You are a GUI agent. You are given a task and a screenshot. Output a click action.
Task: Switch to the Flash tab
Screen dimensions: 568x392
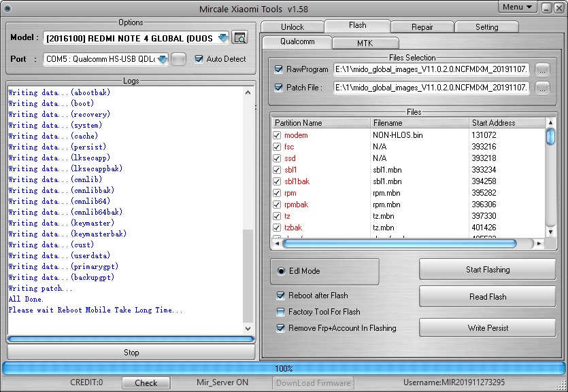[x=357, y=25]
